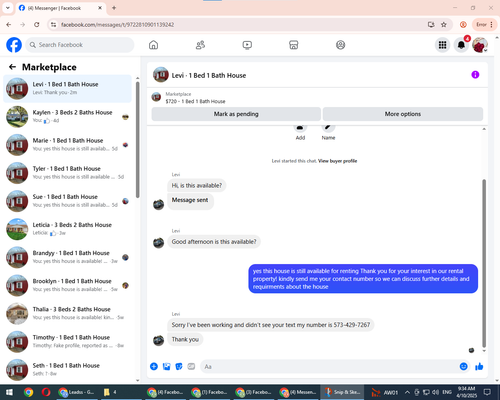
Task: Open the Windows Start button
Action: [x=9, y=392]
